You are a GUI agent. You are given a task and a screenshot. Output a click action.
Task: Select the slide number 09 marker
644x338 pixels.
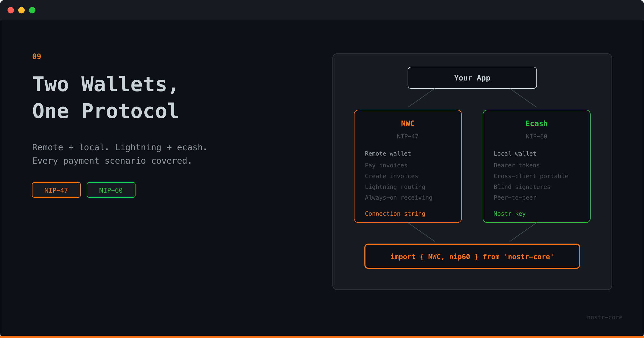[36, 56]
